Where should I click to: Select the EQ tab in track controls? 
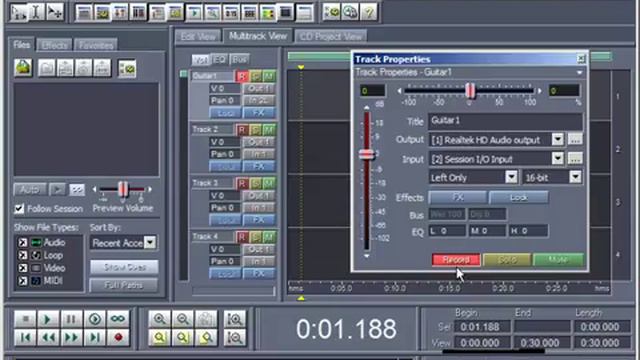coord(219,60)
